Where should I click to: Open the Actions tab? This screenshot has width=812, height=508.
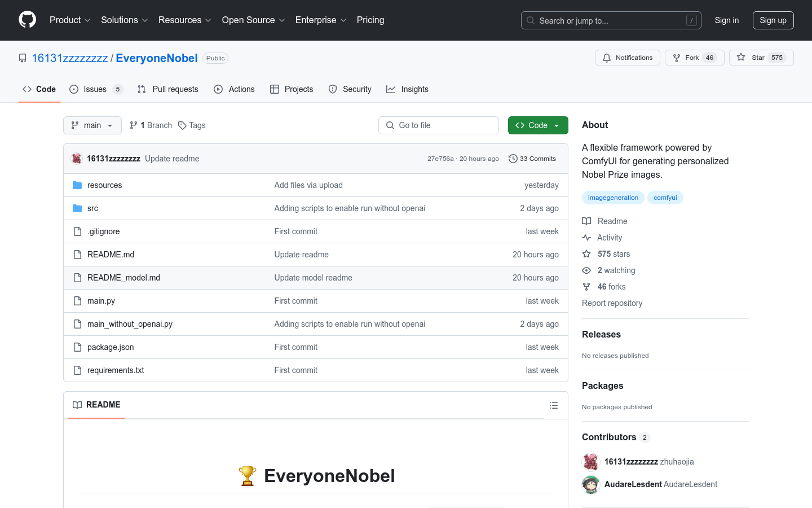point(235,89)
